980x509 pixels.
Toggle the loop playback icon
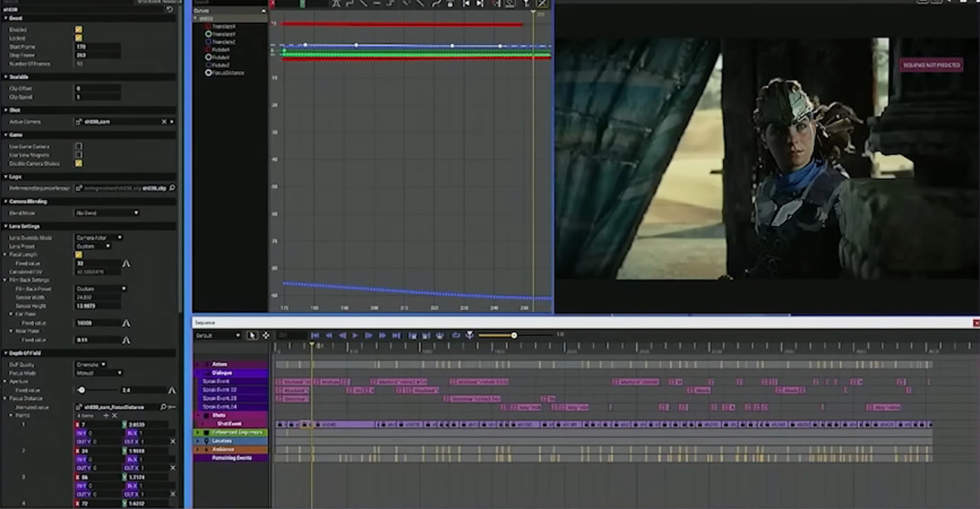(x=456, y=335)
